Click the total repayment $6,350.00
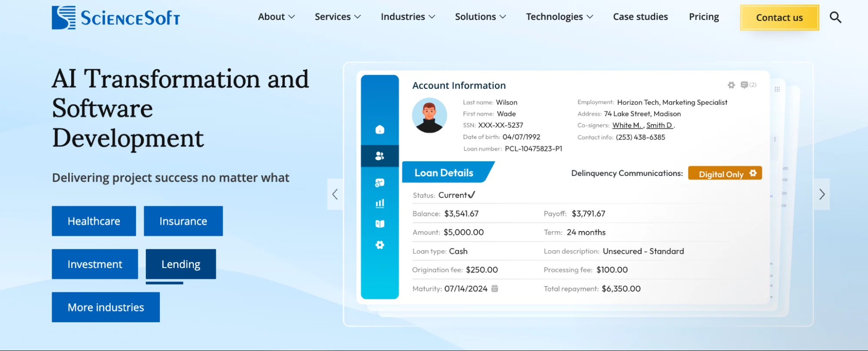The height and width of the screenshot is (351, 868). click(621, 289)
